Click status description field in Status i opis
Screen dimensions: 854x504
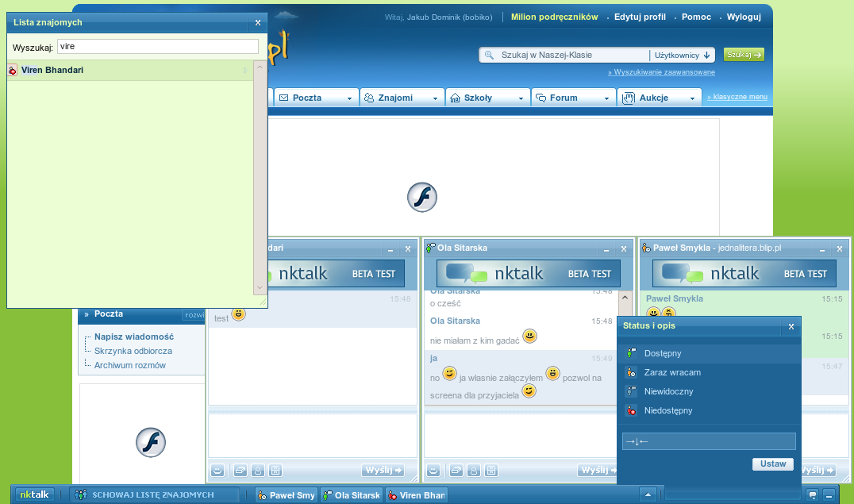click(709, 441)
